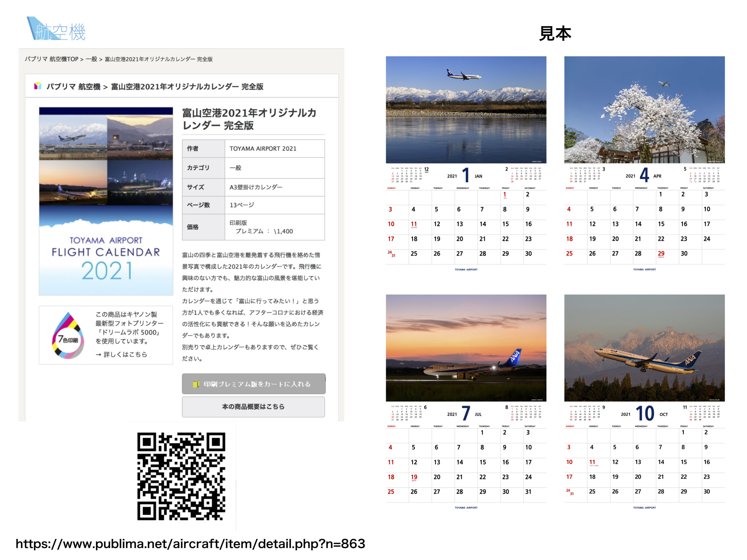Click the QR code image

click(x=181, y=476)
